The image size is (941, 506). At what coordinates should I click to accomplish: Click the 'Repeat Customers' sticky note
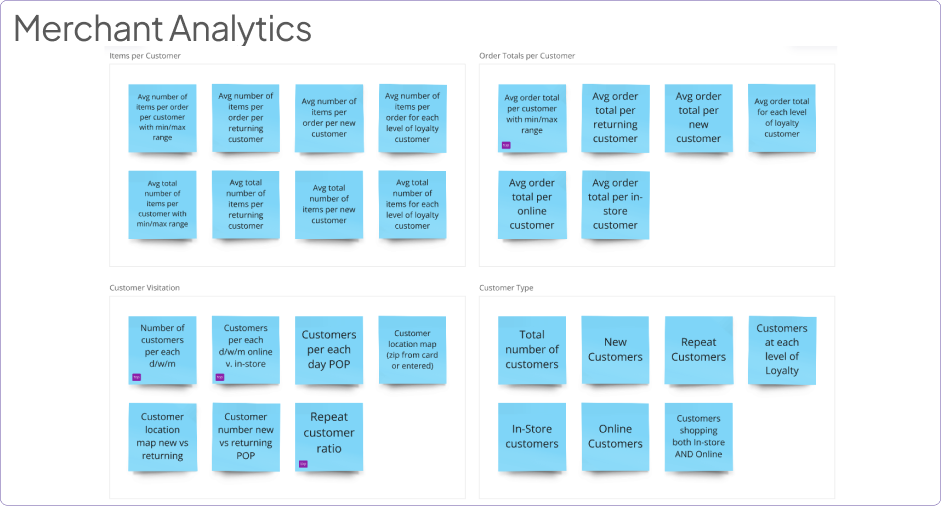coord(698,350)
